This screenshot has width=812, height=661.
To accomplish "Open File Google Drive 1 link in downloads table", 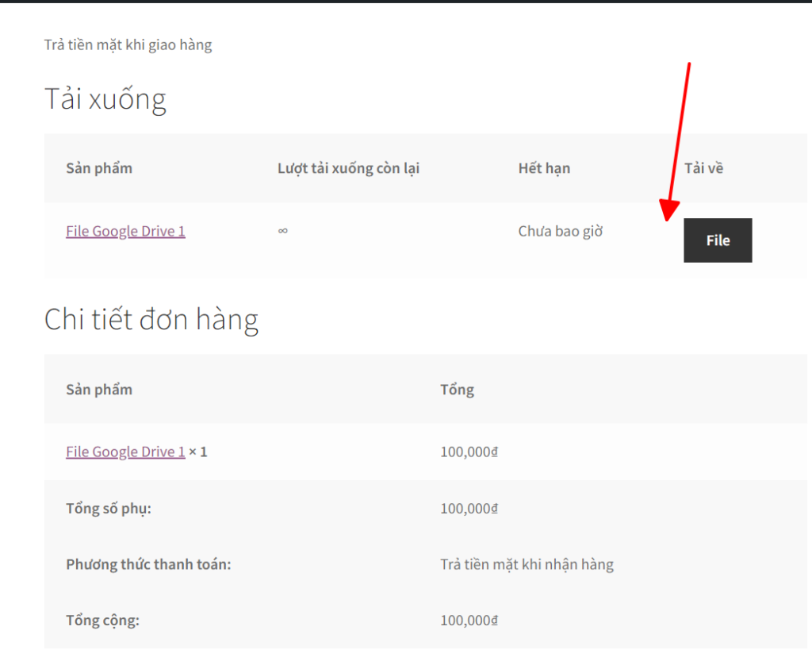I will 125,232.
